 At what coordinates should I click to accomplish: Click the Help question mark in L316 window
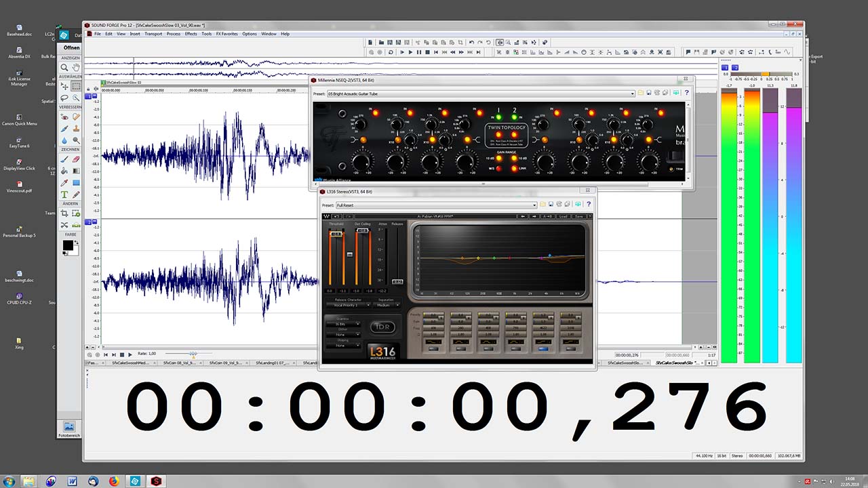tap(589, 204)
